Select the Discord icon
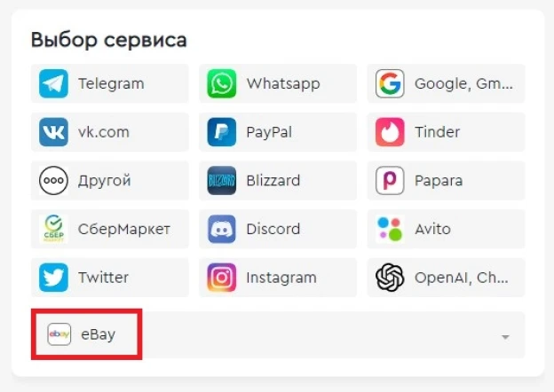The width and height of the screenshot is (554, 392). [222, 229]
